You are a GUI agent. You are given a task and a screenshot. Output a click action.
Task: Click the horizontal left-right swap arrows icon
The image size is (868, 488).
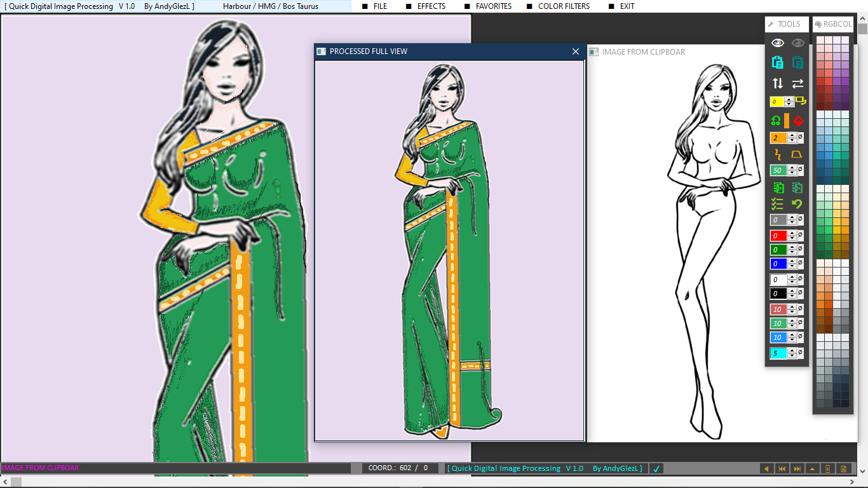[797, 83]
